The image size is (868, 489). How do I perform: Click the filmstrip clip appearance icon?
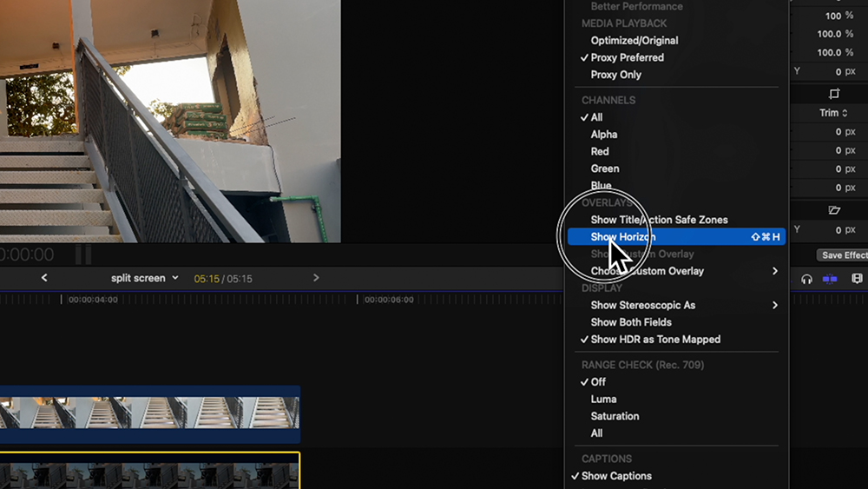pyautogui.click(x=857, y=279)
